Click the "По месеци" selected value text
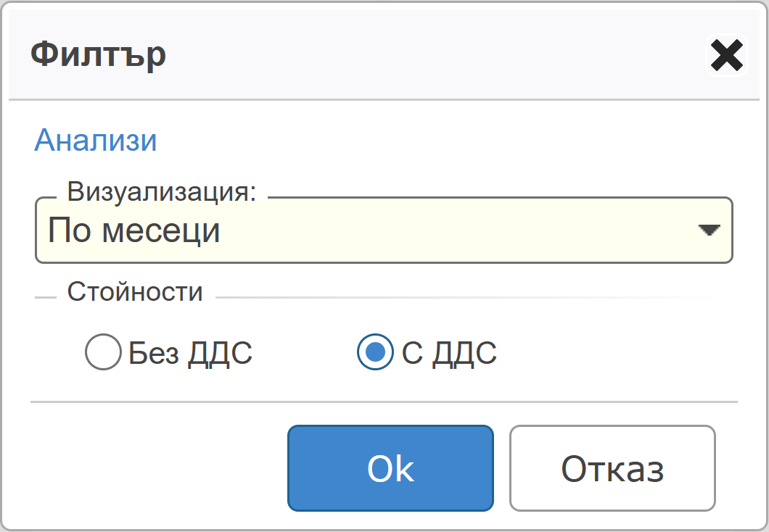 click(x=134, y=231)
